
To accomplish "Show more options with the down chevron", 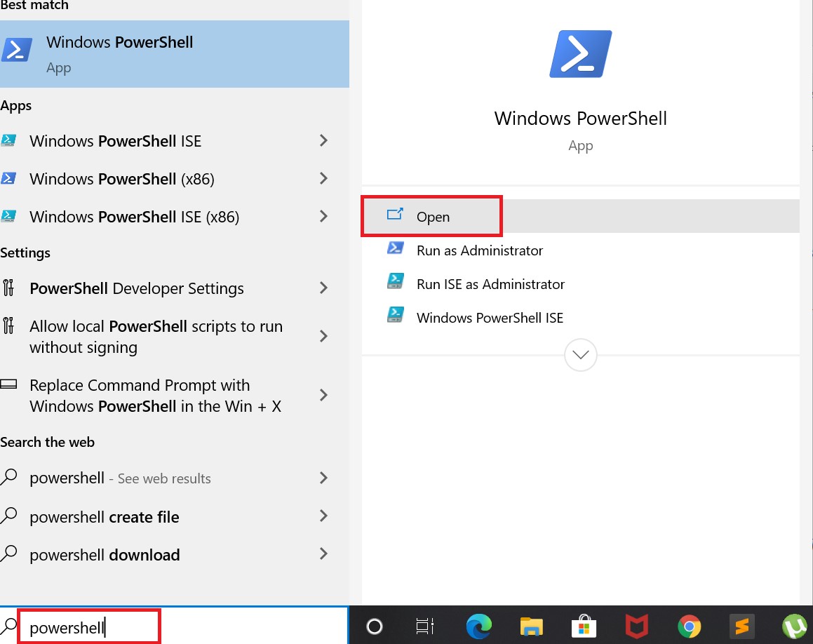I will (580, 356).
